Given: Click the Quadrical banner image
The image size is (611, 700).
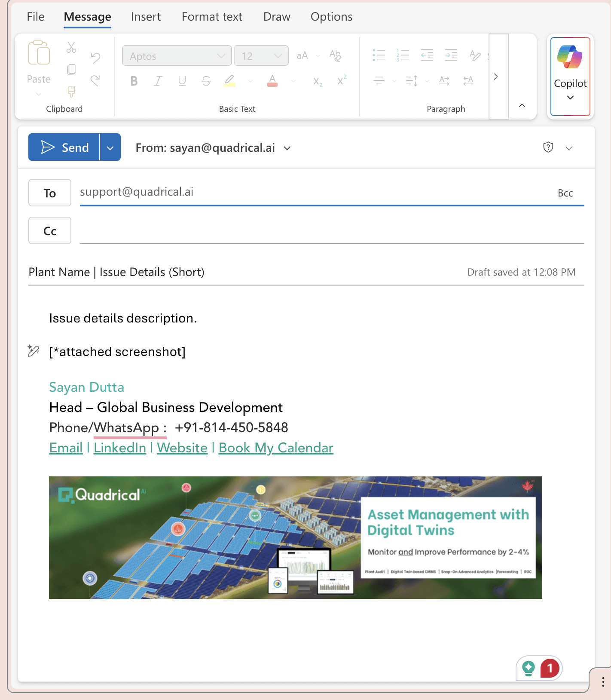Looking at the screenshot, I should point(296,537).
